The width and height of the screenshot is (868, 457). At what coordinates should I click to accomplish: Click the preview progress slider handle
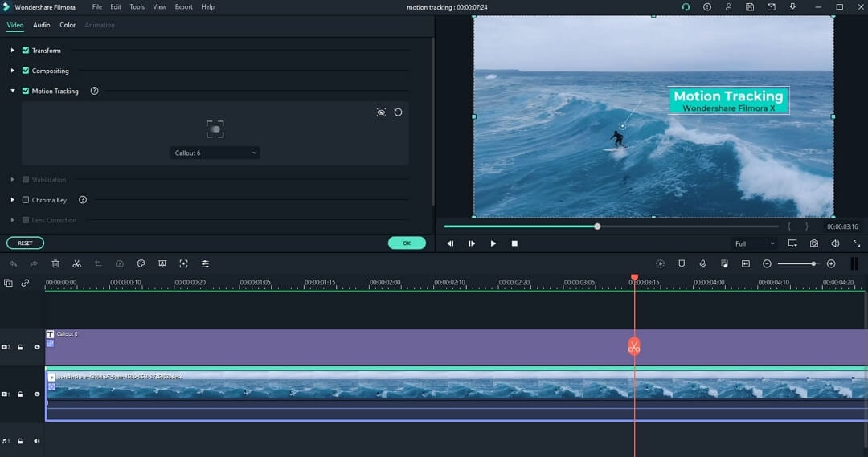click(x=597, y=226)
